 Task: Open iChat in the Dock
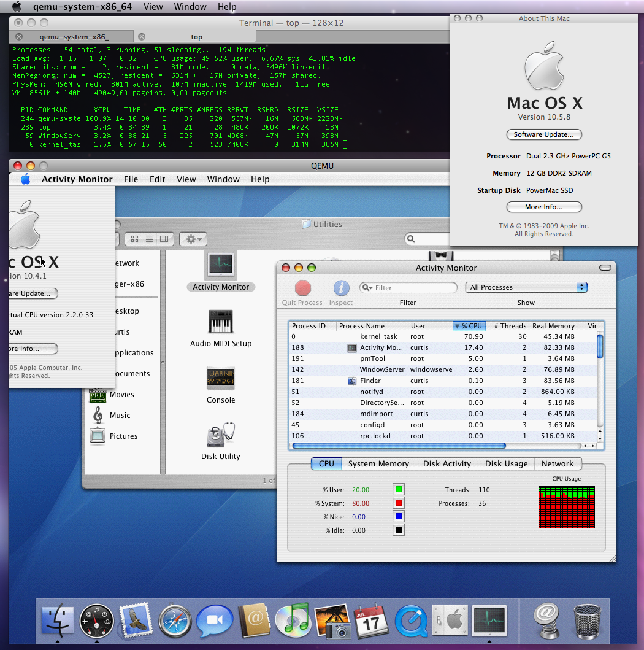(215, 621)
